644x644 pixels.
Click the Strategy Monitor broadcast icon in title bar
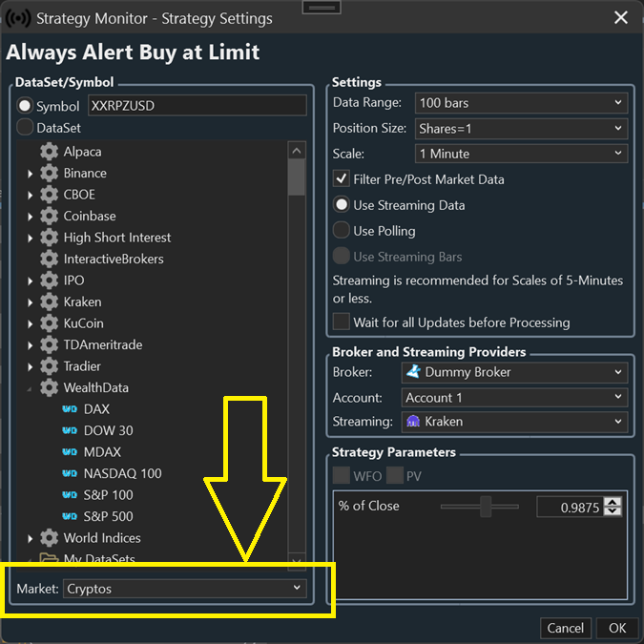(x=18, y=18)
